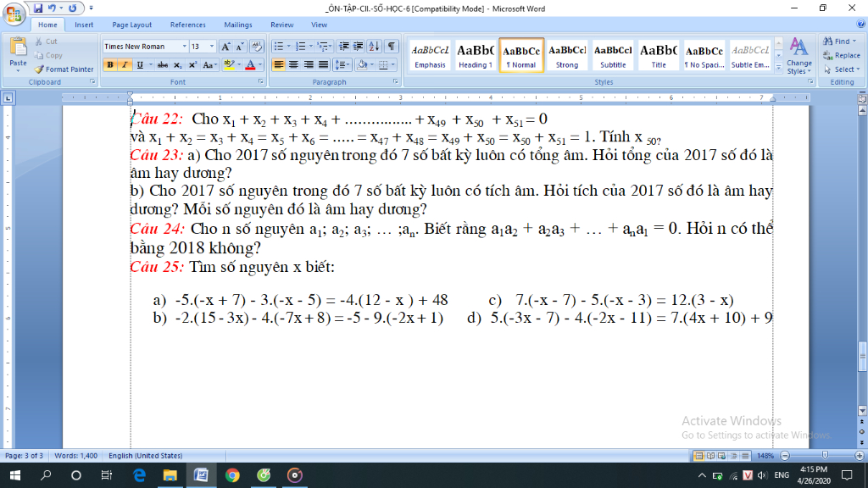The width and height of the screenshot is (868, 488).
Task: Adjust the zoom slider handle
Action: tap(825, 455)
